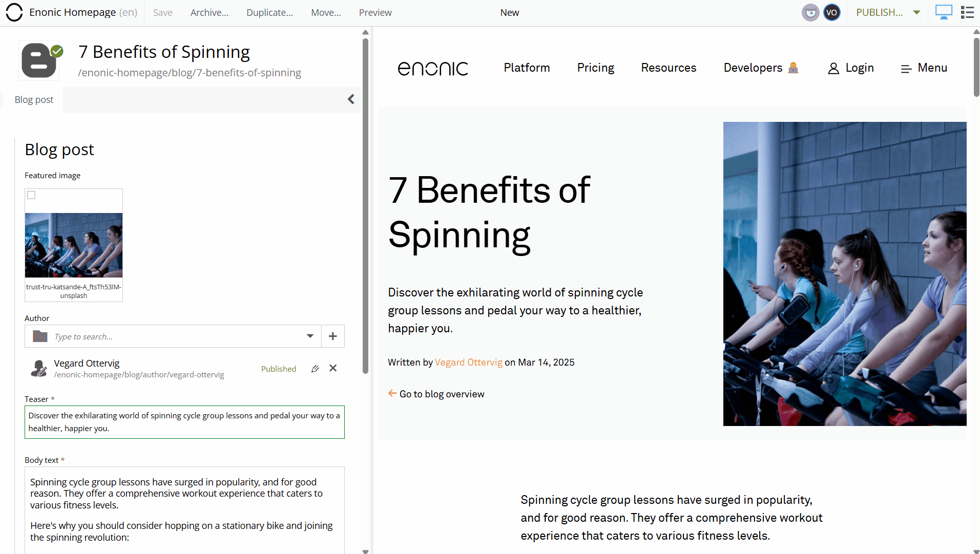This screenshot has height=554, width=980.
Task: Toggle the Developers lock icon
Action: (x=793, y=67)
